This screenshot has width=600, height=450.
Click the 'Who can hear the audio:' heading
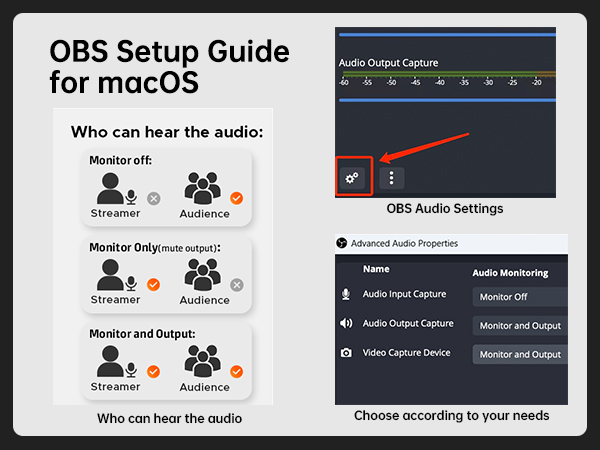(167, 132)
